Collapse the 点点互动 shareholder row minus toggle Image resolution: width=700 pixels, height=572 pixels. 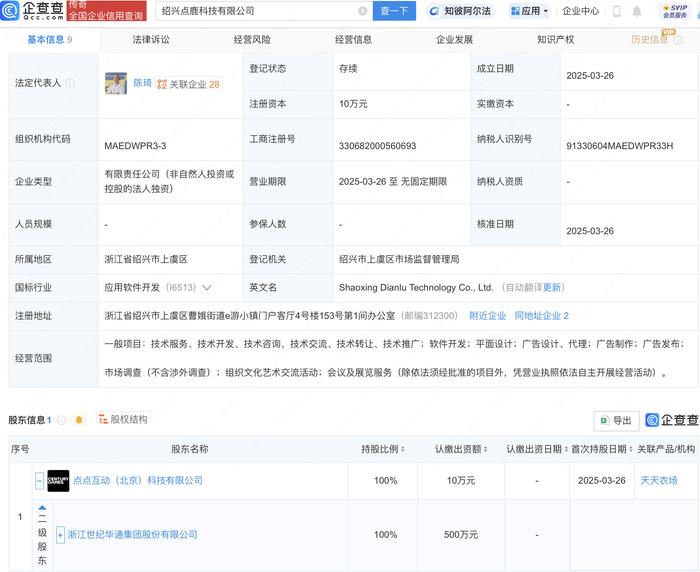click(x=39, y=481)
